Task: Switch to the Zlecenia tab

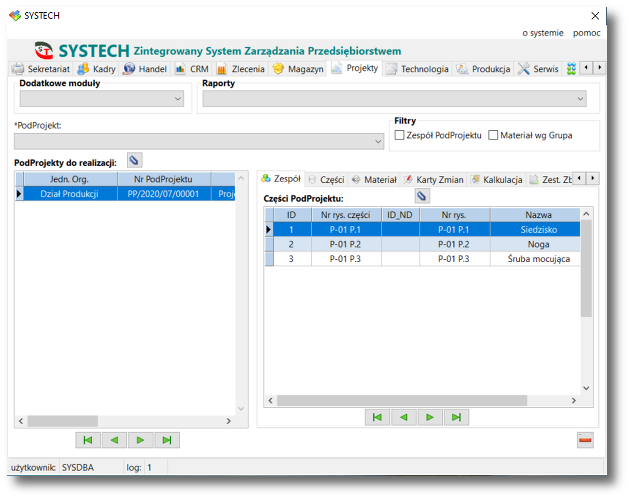Action: point(241,69)
